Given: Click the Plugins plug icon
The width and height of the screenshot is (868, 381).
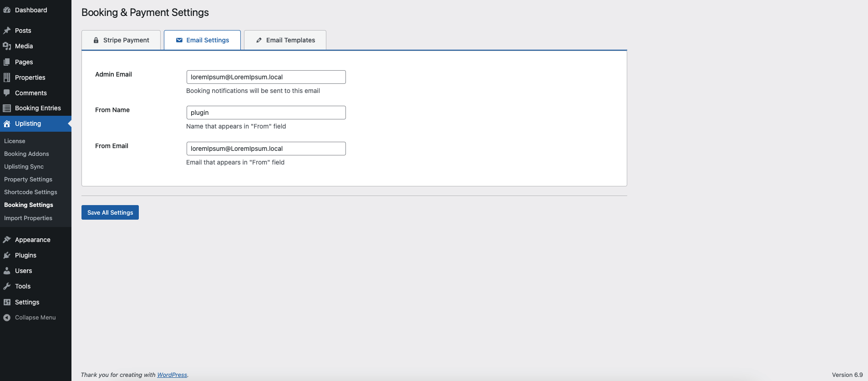Looking at the screenshot, I should pos(7,255).
